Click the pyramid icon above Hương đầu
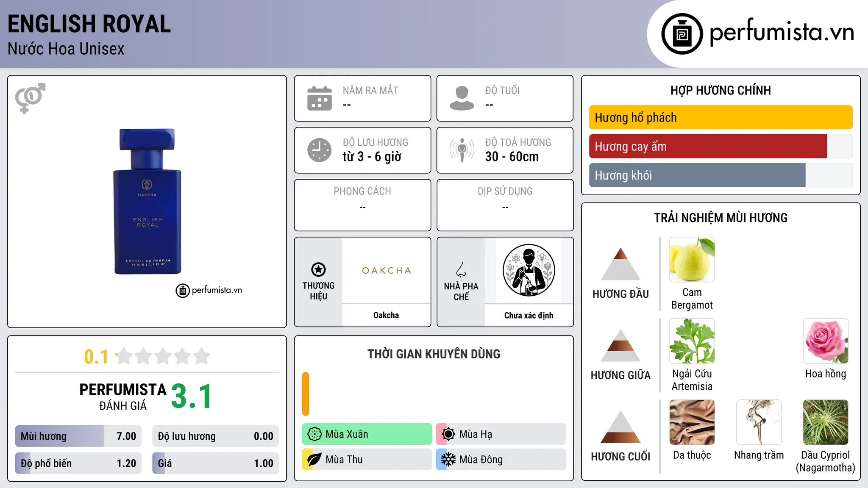 620,264
